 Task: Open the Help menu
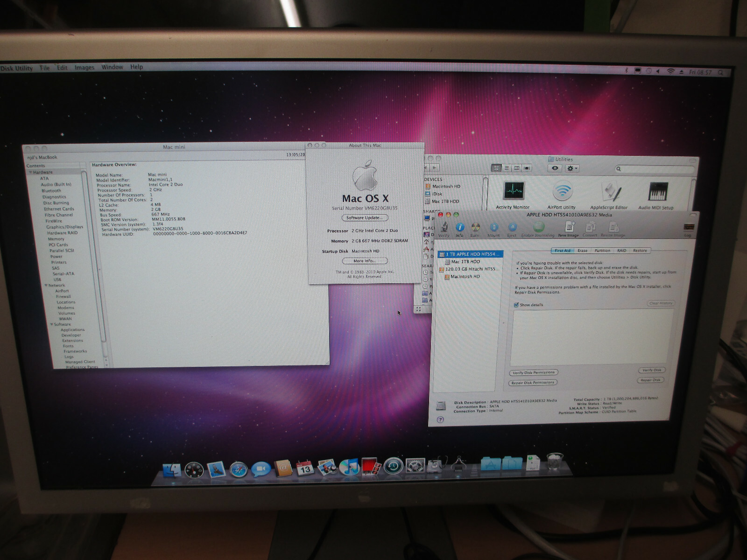(137, 67)
